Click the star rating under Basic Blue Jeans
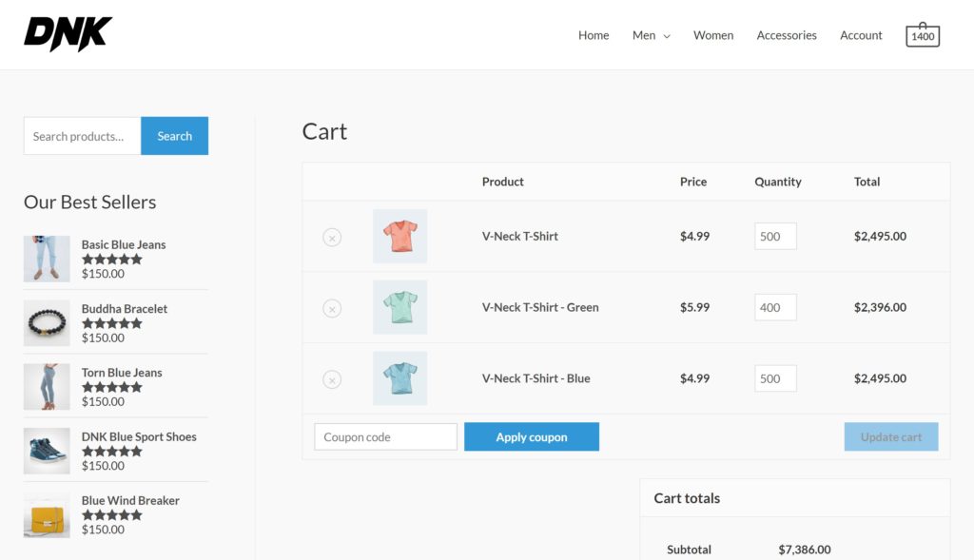The image size is (974, 560). [112, 260]
